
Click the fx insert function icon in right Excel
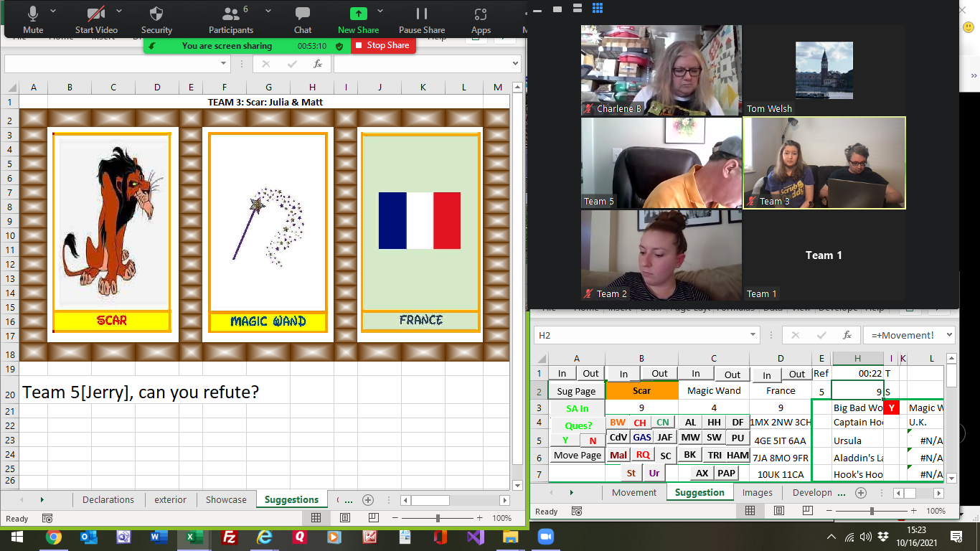pyautogui.click(x=847, y=335)
